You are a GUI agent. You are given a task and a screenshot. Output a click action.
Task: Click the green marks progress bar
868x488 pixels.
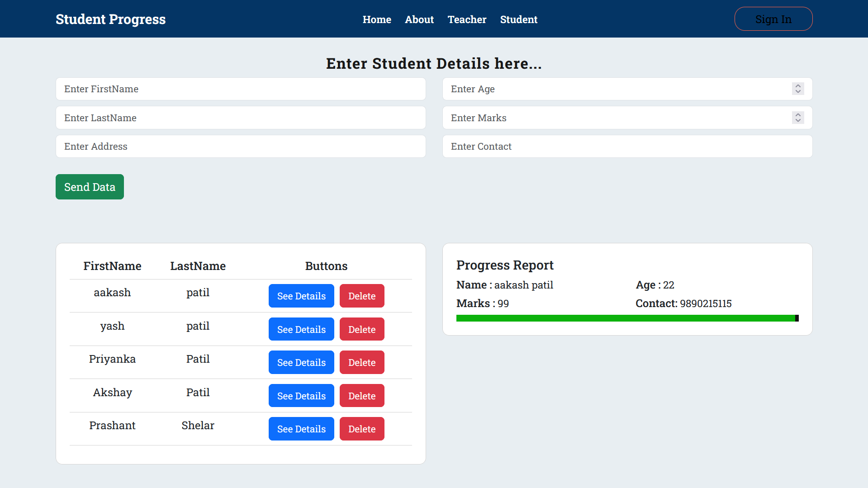click(x=627, y=318)
